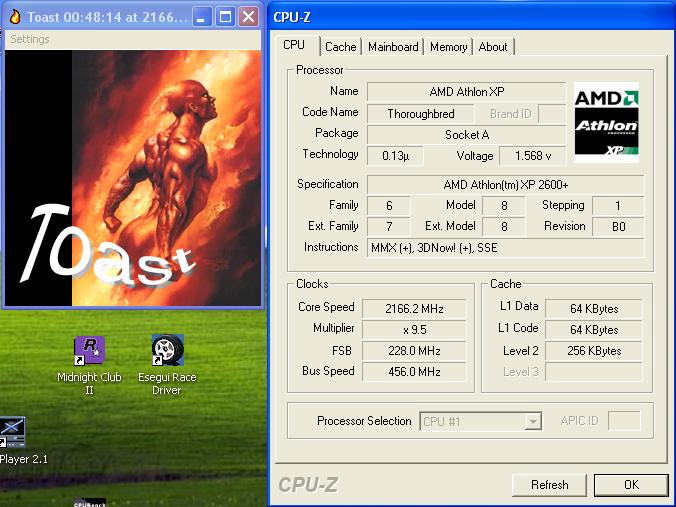Click the Family value 6
The width and height of the screenshot is (676, 507).
tap(389, 206)
